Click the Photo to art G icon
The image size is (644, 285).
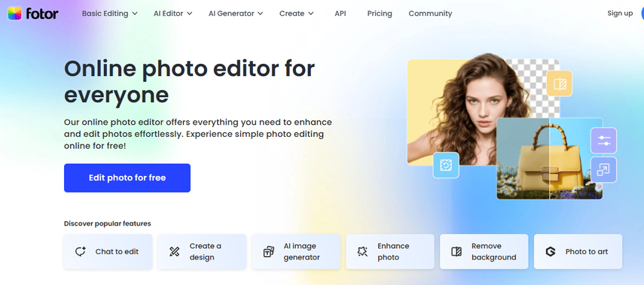coord(551,251)
